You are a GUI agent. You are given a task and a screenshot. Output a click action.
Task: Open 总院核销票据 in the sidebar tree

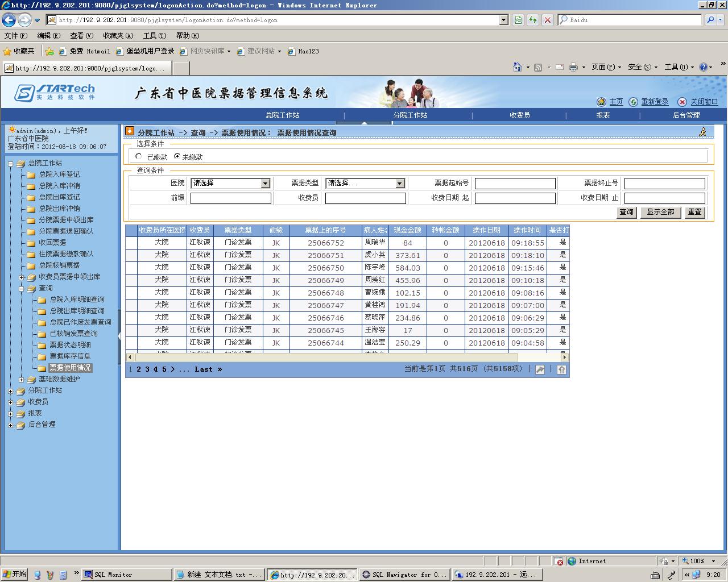59,265
